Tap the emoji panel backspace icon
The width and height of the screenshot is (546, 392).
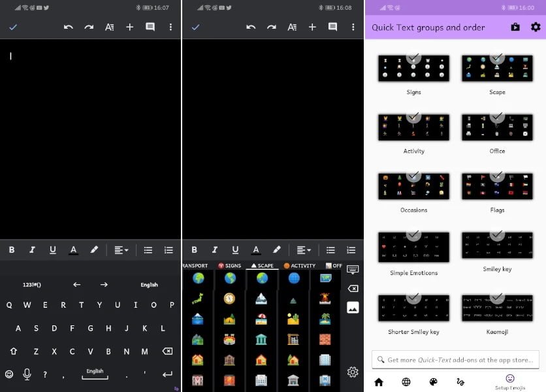click(353, 289)
